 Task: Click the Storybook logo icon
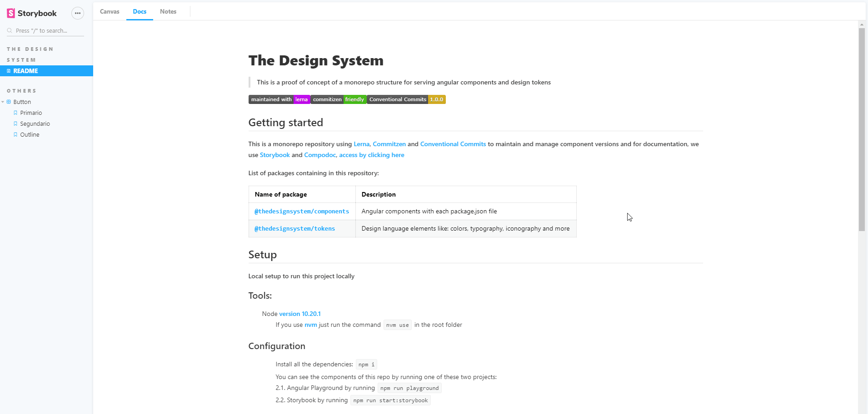(x=11, y=13)
